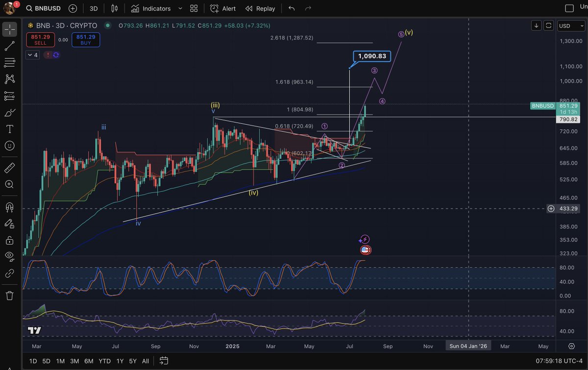Open the emoji icons tool
This screenshot has height=370, width=588.
click(x=9, y=146)
